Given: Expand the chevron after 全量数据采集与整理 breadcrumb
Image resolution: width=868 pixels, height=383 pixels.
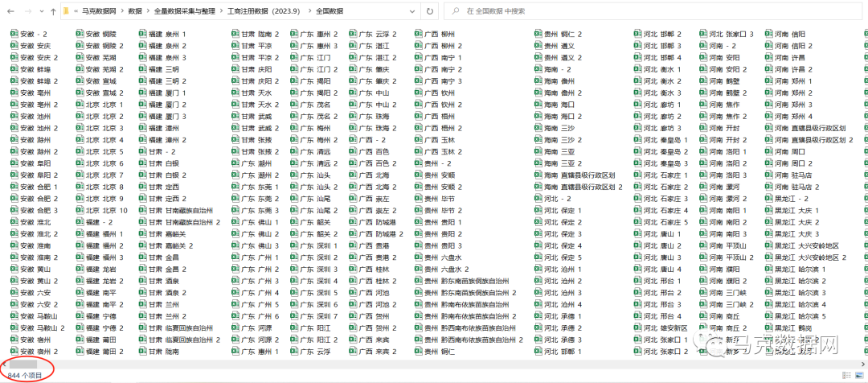Looking at the screenshot, I should 222,11.
